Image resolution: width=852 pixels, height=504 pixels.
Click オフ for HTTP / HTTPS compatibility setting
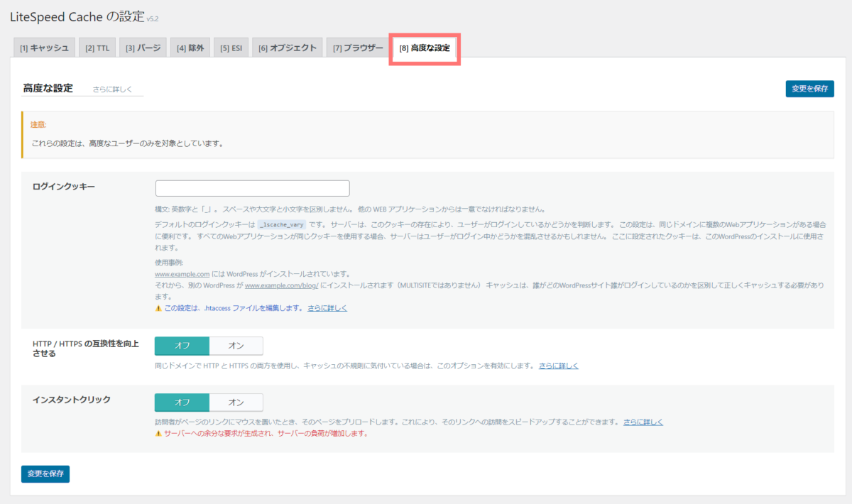tap(181, 346)
